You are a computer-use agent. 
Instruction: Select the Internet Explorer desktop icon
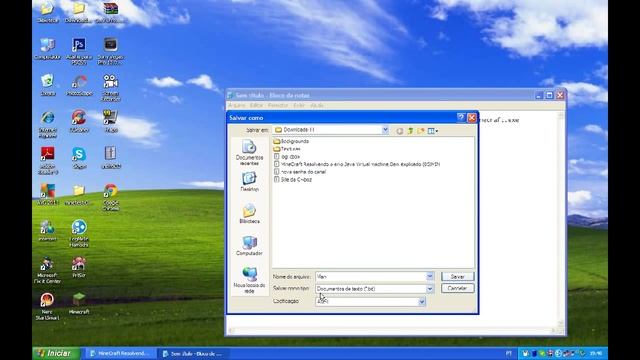click(47, 124)
